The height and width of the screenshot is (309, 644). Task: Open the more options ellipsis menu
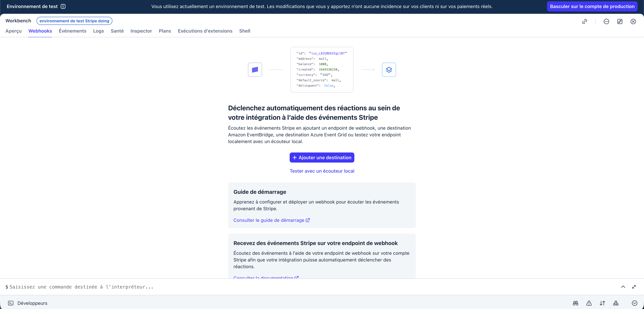pos(606,21)
